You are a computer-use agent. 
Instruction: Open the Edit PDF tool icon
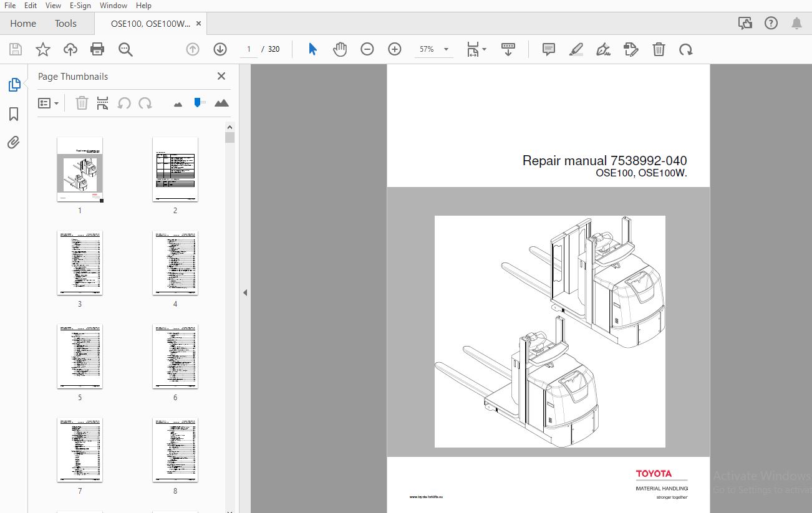click(x=631, y=49)
